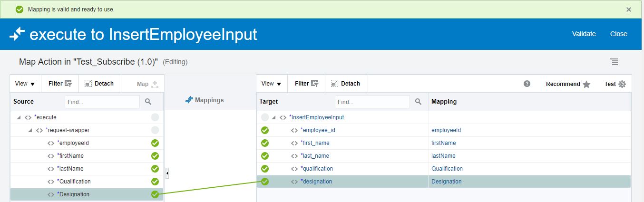This screenshot has width=644, height=202.
Task: Collapse the execute tree node
Action: tap(19, 117)
